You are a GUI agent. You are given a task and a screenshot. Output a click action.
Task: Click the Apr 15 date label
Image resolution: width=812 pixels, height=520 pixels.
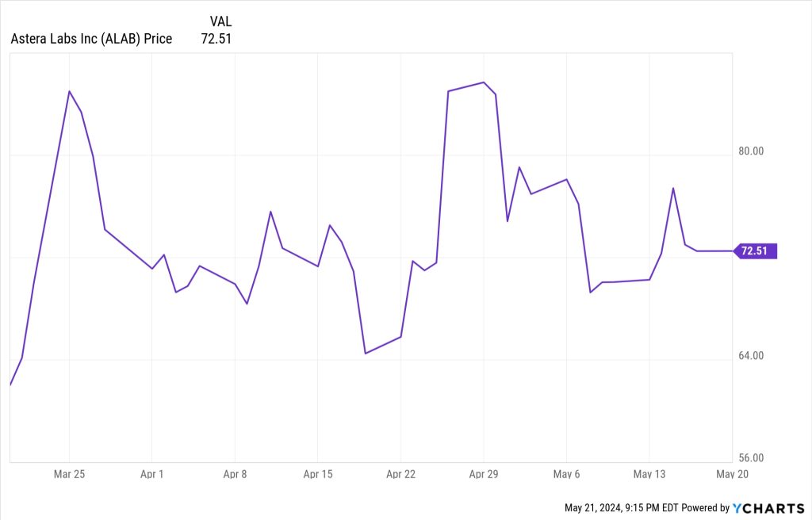[317, 474]
